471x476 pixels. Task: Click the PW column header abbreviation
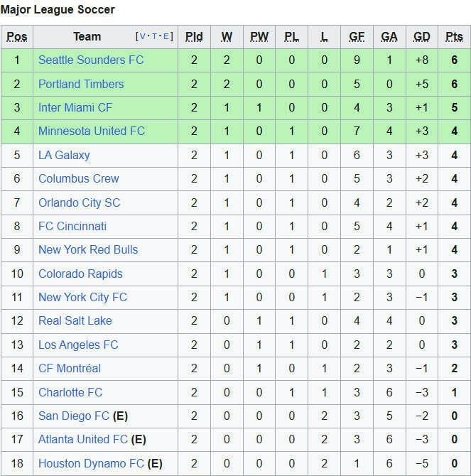(259, 37)
